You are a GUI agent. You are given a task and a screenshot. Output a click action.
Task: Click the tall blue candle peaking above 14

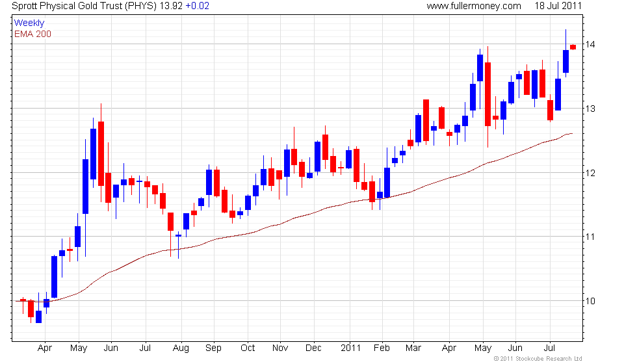[565, 61]
